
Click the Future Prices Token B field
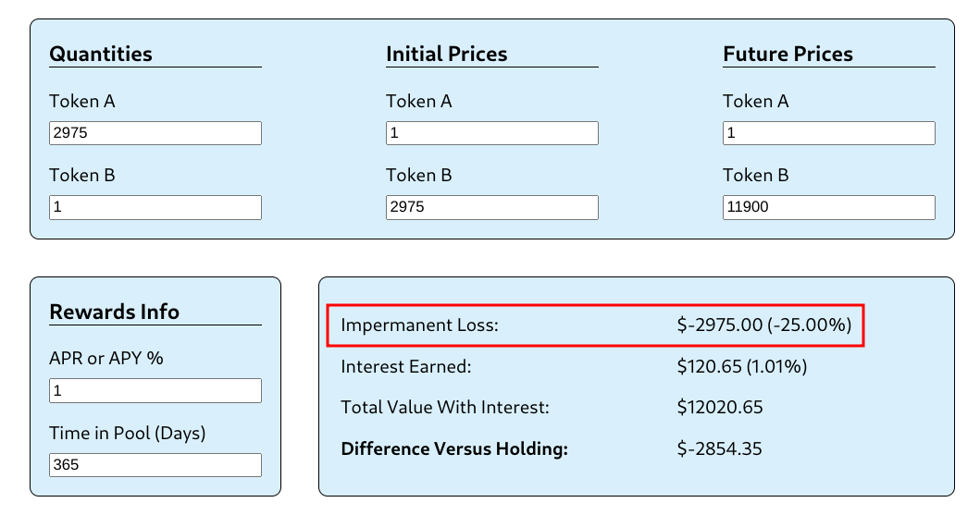coord(828,207)
